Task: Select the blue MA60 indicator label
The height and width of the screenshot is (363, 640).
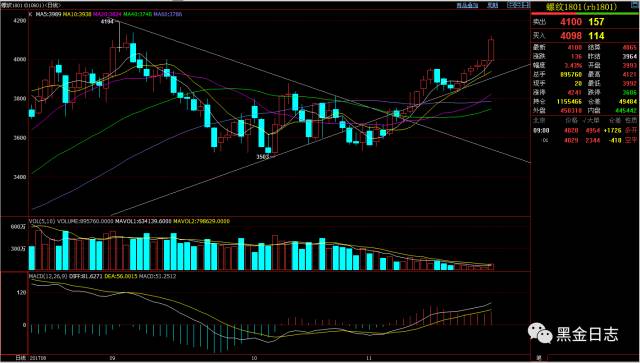Action: click(168, 14)
